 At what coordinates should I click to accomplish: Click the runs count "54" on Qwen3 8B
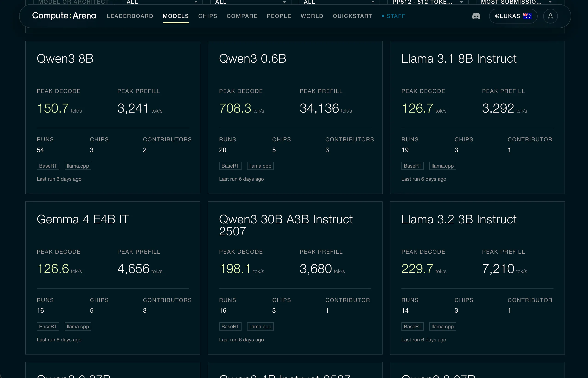click(x=40, y=150)
